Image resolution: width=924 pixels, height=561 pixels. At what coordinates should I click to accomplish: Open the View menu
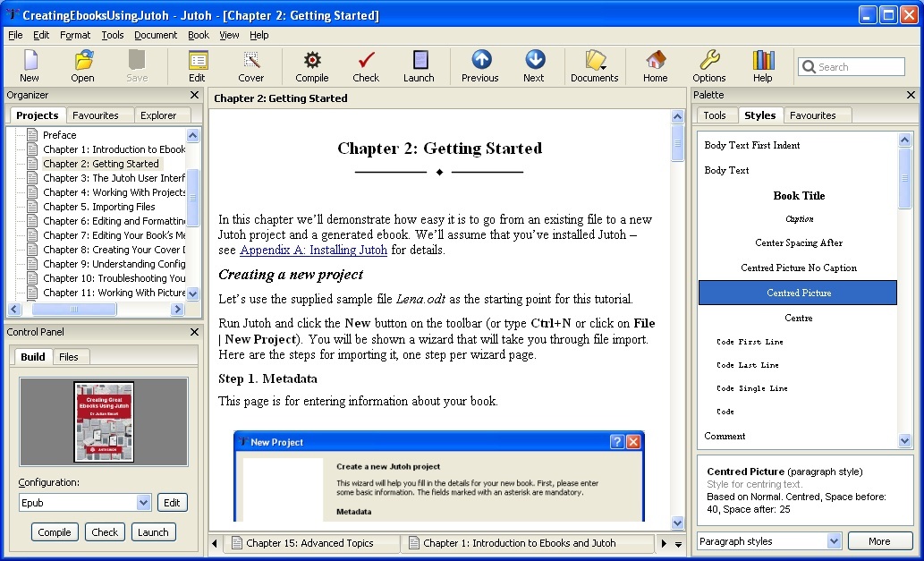click(x=229, y=35)
